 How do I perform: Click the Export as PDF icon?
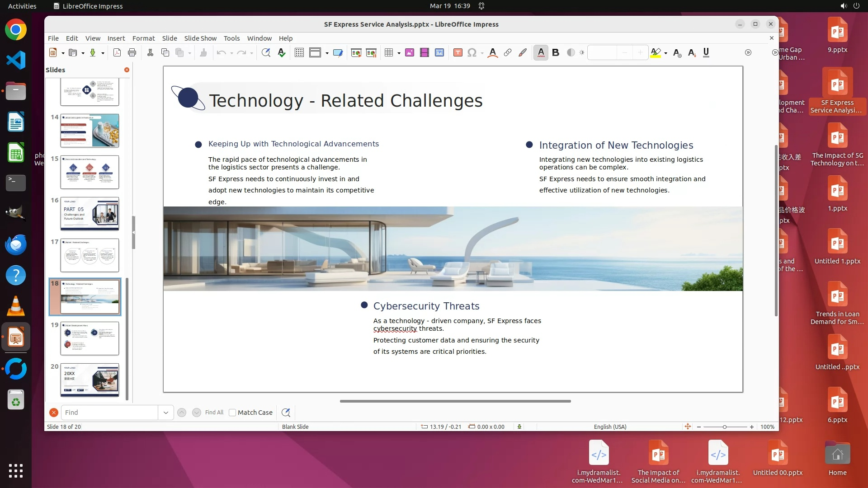pyautogui.click(x=117, y=53)
